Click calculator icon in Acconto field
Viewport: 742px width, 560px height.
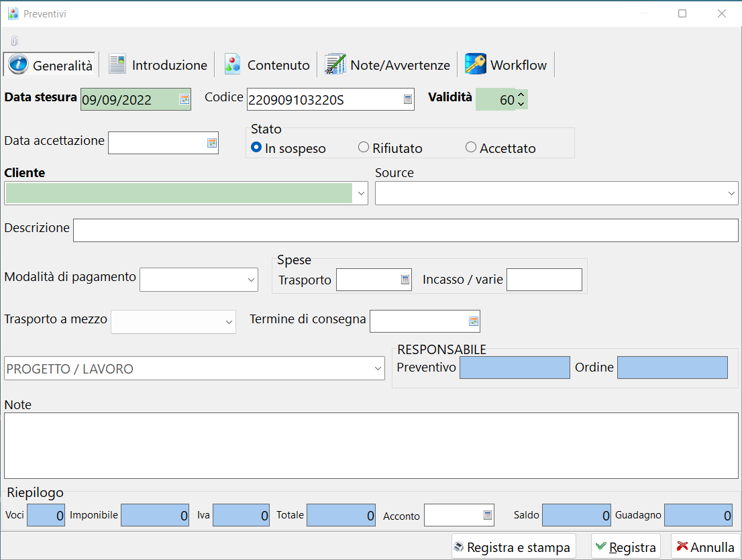pos(487,516)
